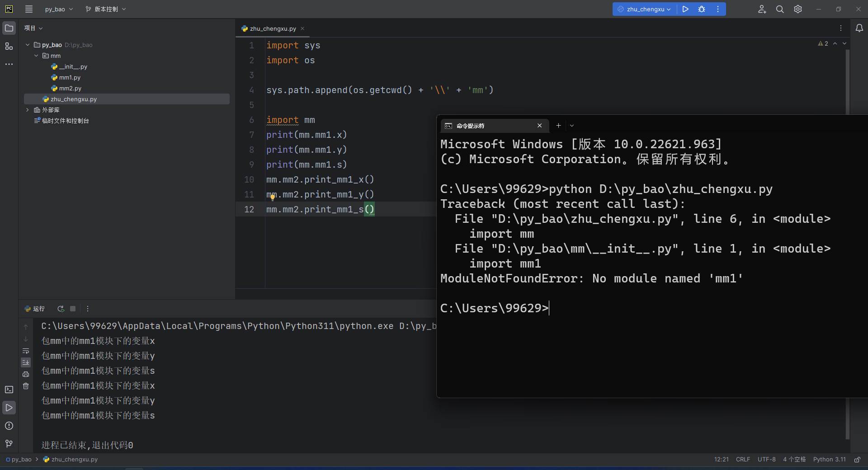Click the lightbulb quick-fix on line 11
The height and width of the screenshot is (470, 868).
point(273,197)
